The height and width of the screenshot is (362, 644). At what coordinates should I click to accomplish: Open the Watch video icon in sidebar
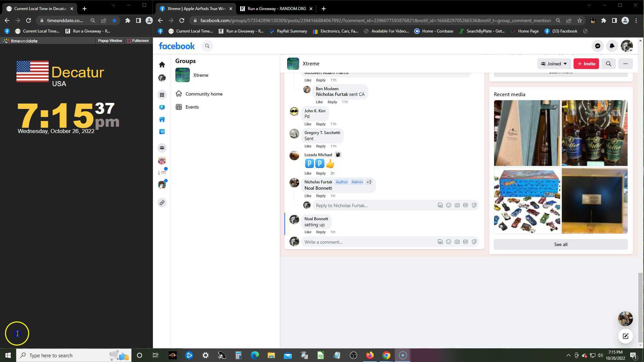pyautogui.click(x=162, y=107)
